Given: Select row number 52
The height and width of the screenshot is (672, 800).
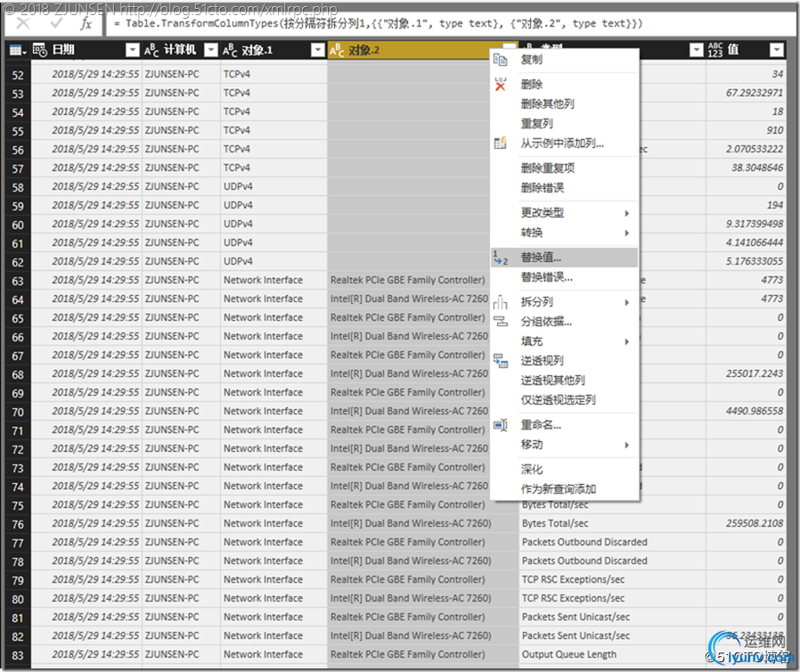Looking at the screenshot, I should pos(18,75).
